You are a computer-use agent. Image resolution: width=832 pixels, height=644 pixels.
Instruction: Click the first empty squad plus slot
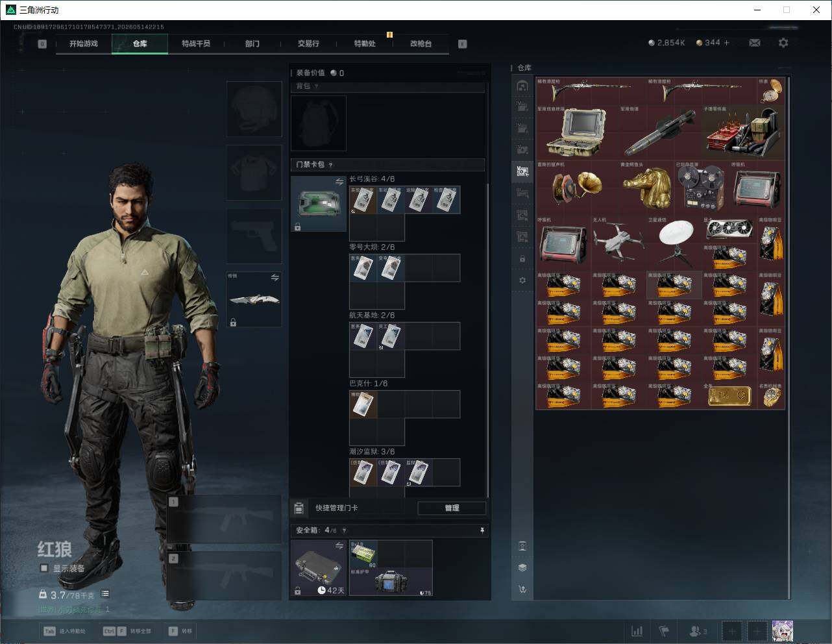(732, 631)
